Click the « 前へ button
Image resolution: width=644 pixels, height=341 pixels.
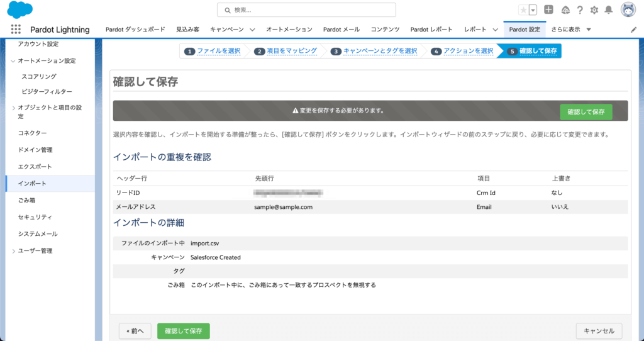pyautogui.click(x=135, y=331)
